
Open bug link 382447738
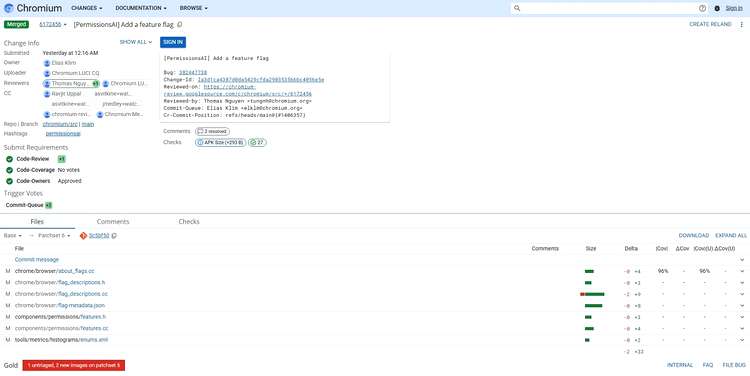(x=193, y=73)
